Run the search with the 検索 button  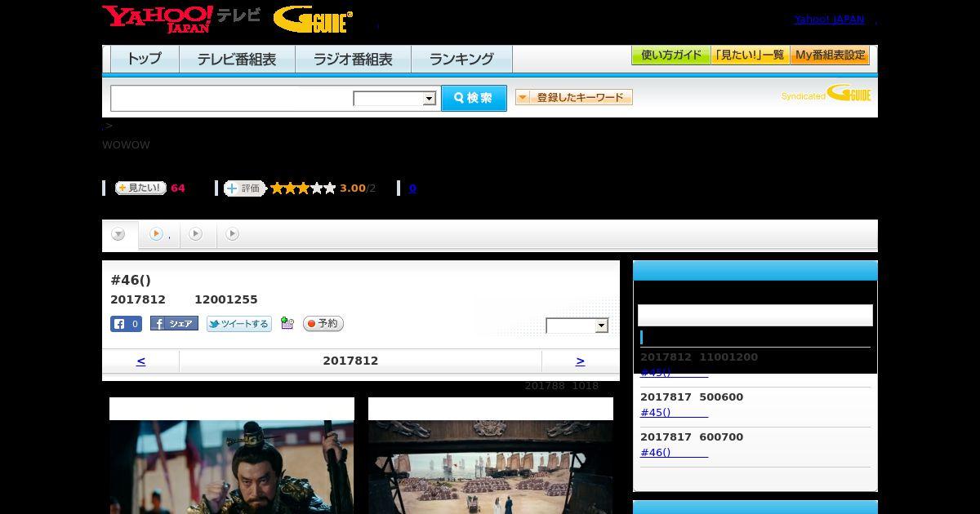tap(474, 98)
